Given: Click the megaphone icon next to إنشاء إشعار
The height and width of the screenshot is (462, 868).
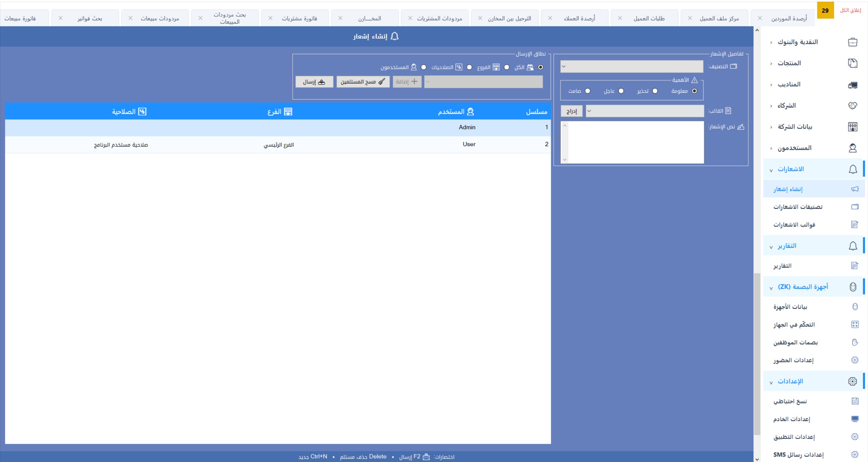Looking at the screenshot, I should pyautogui.click(x=855, y=189).
